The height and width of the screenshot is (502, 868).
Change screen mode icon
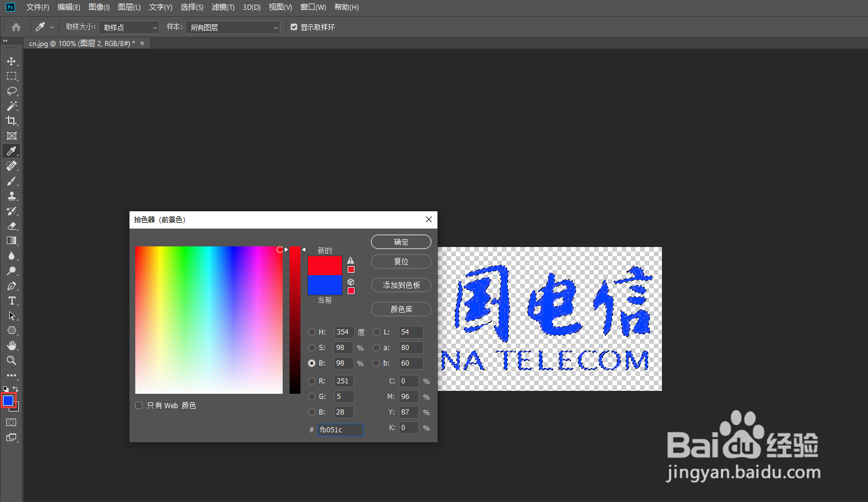[12, 438]
